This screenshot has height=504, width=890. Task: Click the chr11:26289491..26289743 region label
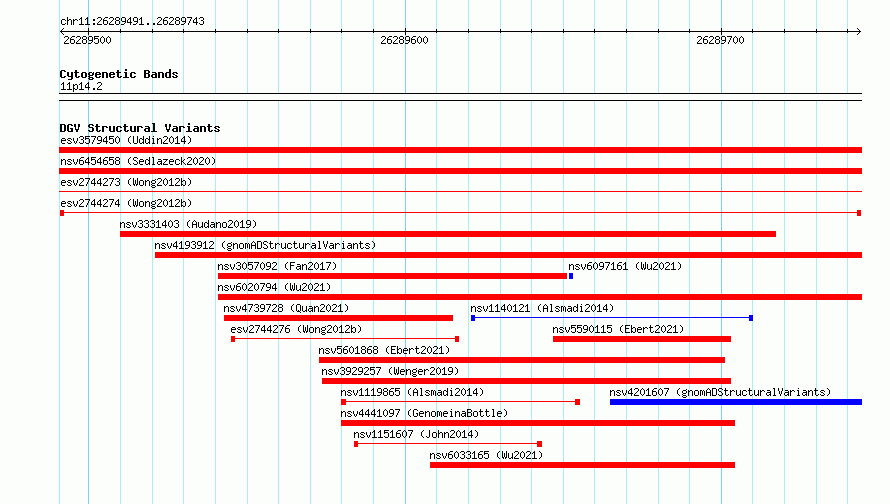pyautogui.click(x=132, y=21)
